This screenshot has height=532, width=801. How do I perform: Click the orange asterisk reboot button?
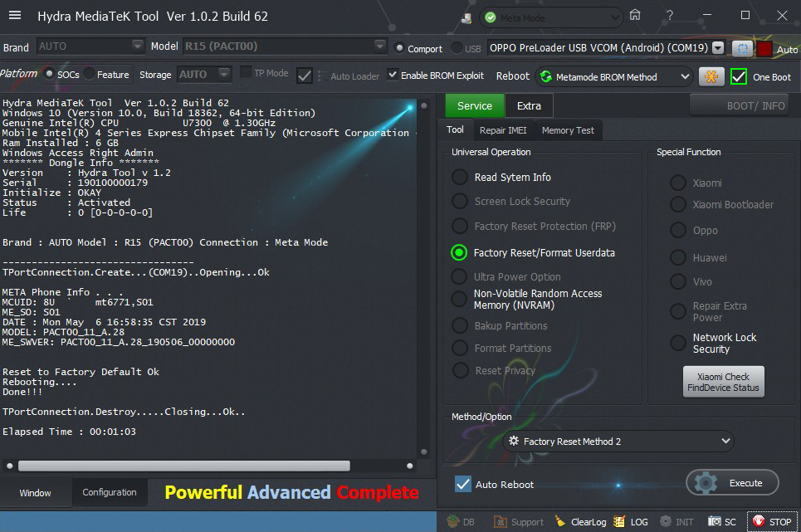click(x=711, y=76)
